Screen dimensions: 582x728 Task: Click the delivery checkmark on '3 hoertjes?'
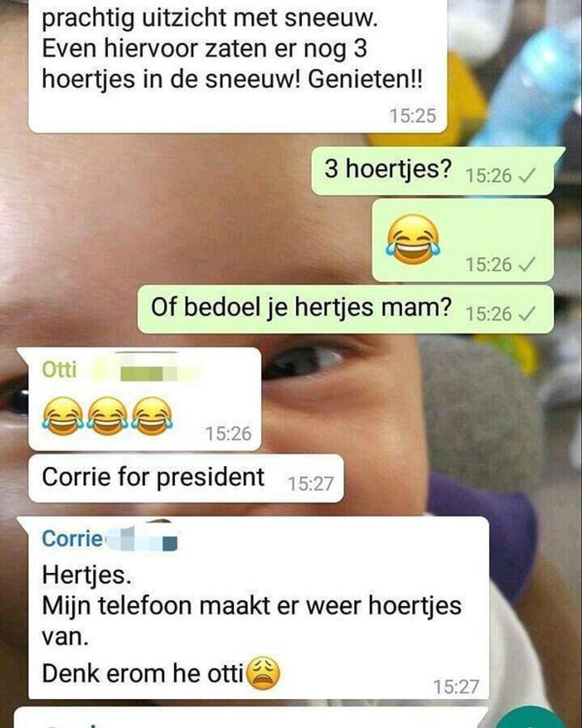(527, 176)
